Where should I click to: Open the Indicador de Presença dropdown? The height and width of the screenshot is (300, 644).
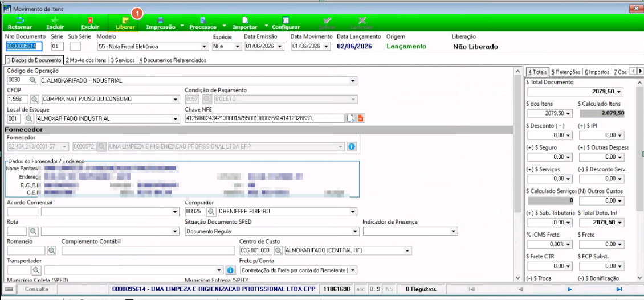454,232
